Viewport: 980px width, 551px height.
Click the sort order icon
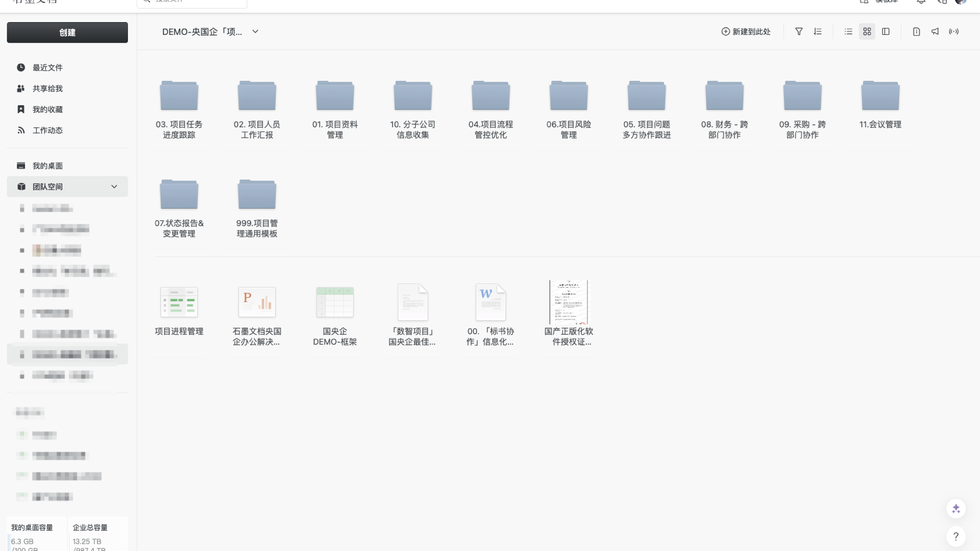click(x=818, y=31)
